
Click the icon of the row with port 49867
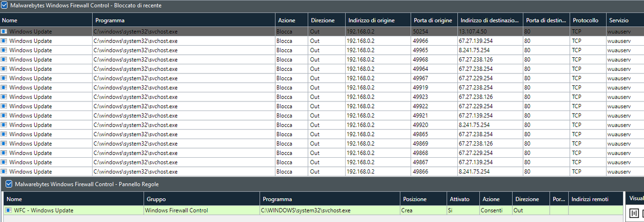tap(4, 162)
